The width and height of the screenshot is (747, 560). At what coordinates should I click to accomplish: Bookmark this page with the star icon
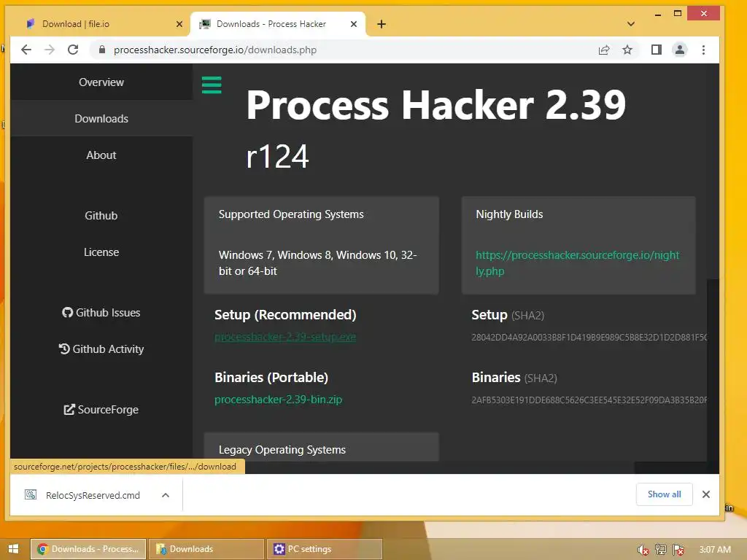(x=627, y=50)
